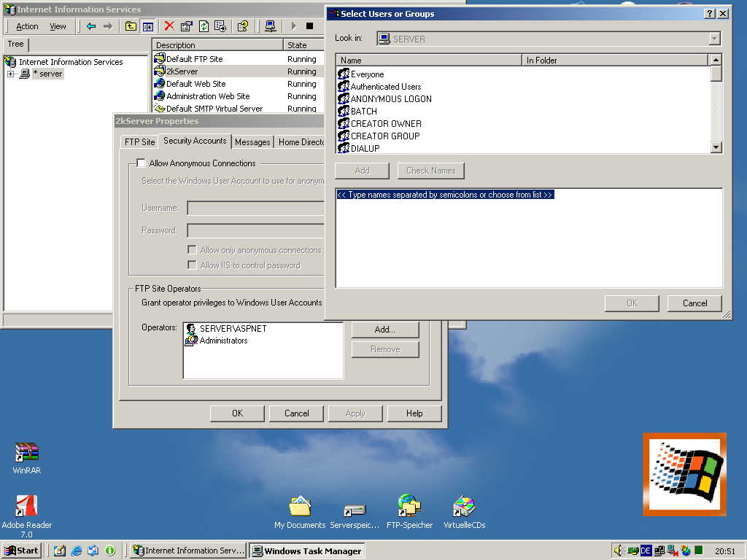This screenshot has height=560, width=747.
Task: Check Allow IIS to control password
Action: point(193,265)
